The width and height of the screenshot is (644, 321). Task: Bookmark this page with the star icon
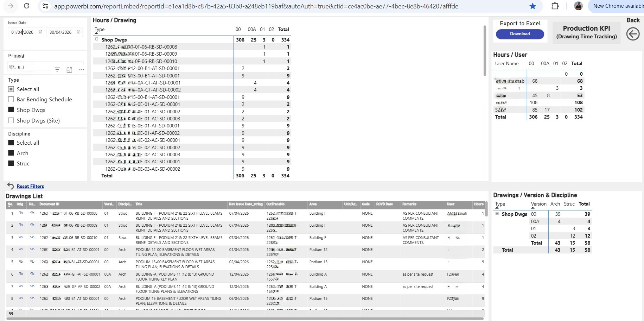tap(533, 6)
